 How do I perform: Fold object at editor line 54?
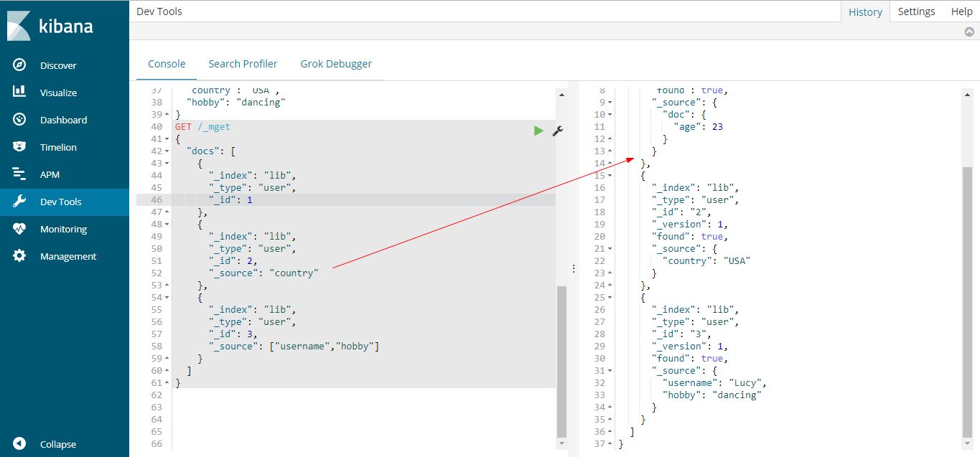point(167,298)
